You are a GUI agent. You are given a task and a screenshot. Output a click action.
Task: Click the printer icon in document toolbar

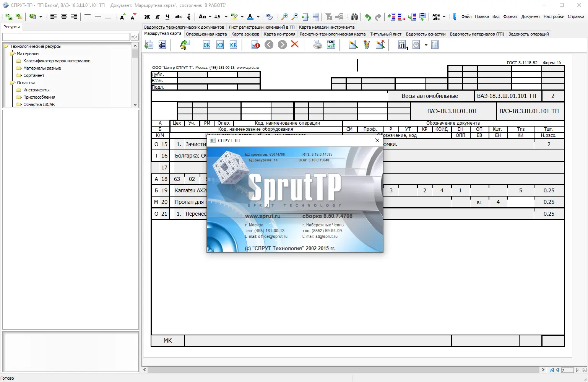tap(318, 45)
